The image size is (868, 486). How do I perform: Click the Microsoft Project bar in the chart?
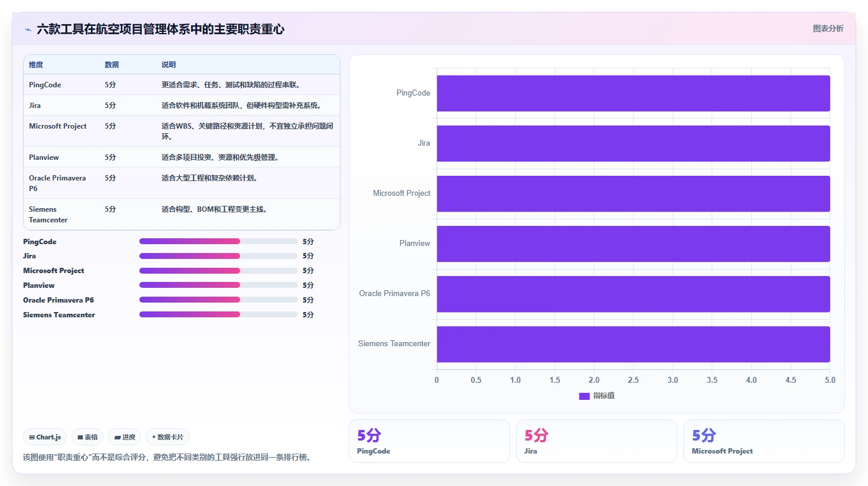633,193
